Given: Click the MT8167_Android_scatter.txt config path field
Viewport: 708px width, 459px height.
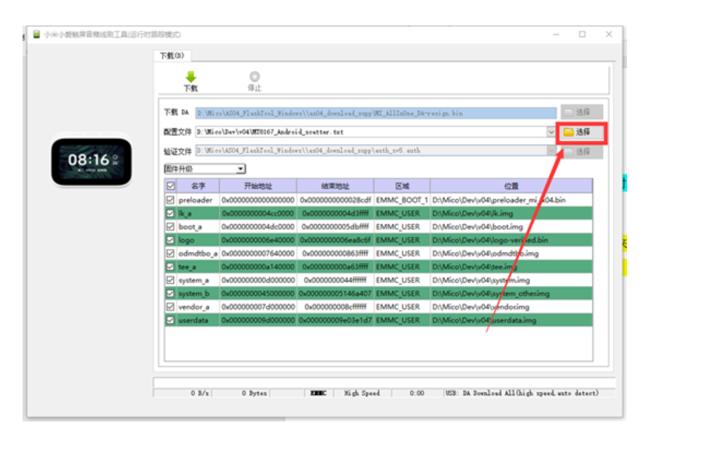Looking at the screenshot, I should coord(371,132).
